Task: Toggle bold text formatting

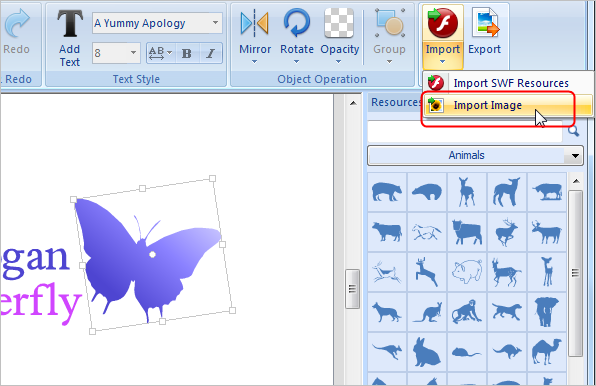Action: coord(187,53)
